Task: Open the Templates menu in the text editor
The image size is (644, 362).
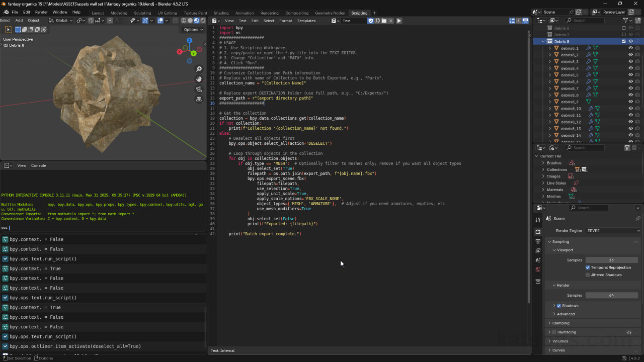Action: click(306, 21)
